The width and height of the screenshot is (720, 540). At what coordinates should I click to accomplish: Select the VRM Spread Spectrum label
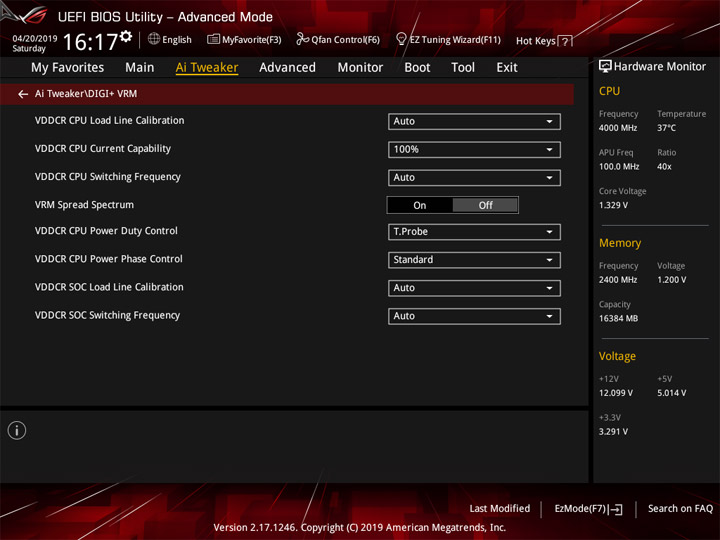click(x=84, y=205)
